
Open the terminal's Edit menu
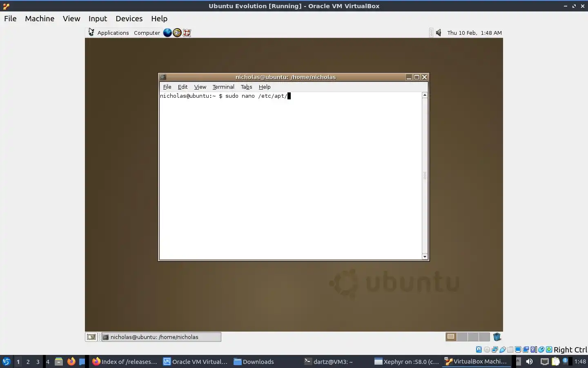183,87
